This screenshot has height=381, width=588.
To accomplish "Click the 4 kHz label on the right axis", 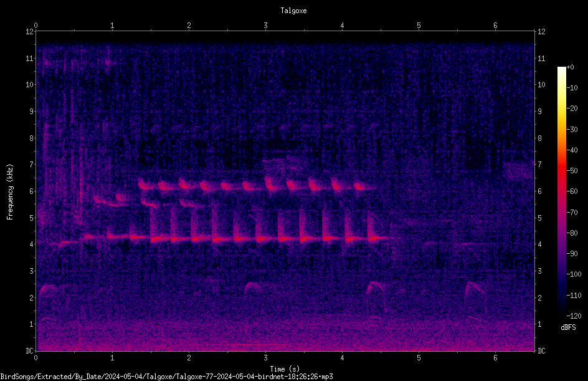I will coord(540,244).
